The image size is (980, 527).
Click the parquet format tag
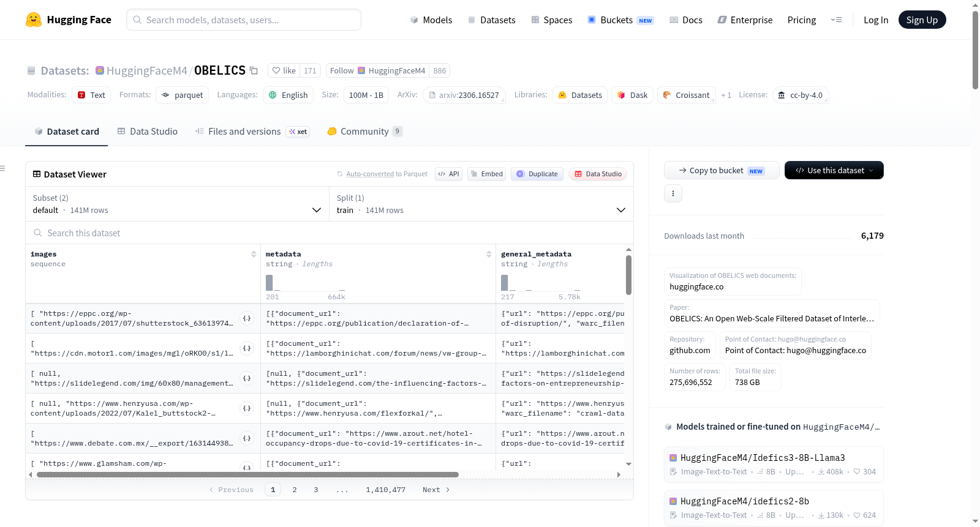coord(182,95)
